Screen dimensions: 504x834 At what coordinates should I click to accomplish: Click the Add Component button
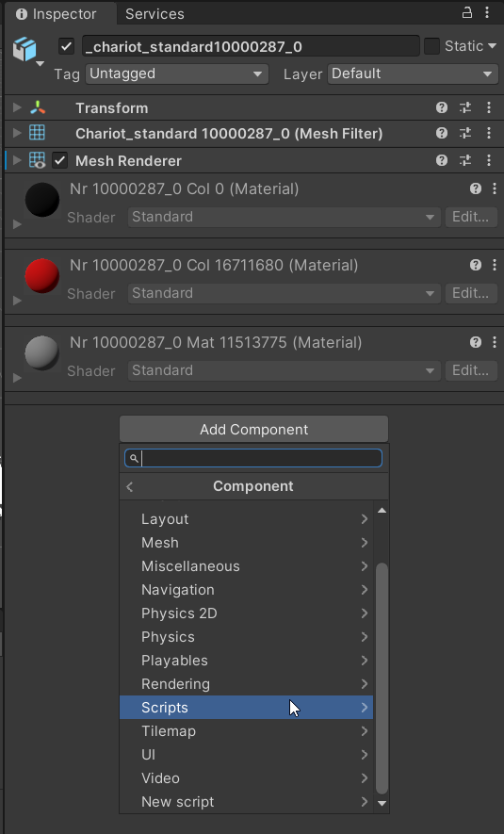253,429
